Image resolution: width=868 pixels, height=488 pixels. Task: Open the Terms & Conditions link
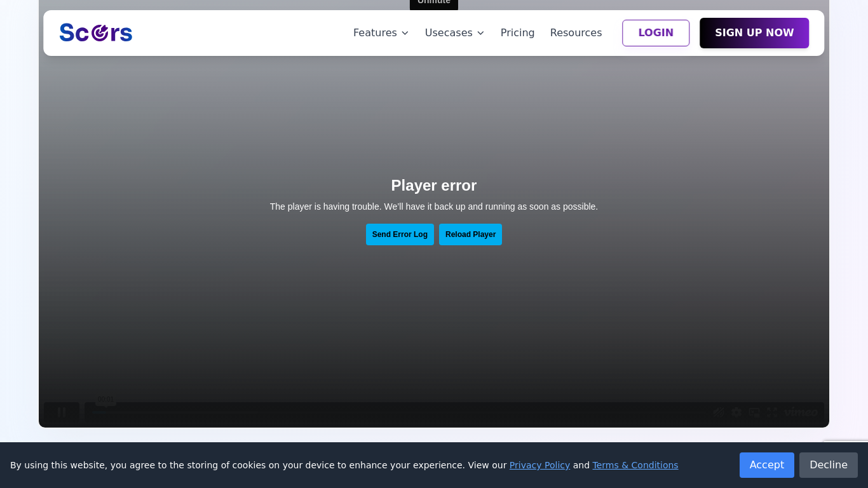(635, 465)
